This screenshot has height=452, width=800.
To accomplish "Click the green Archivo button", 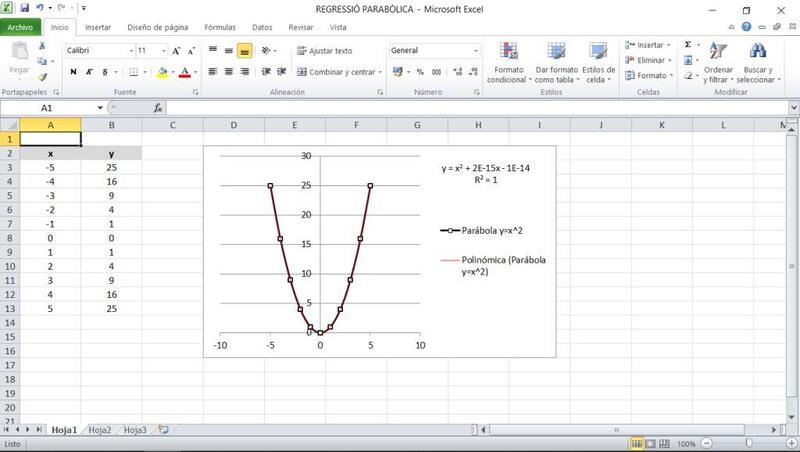I will coord(22,28).
